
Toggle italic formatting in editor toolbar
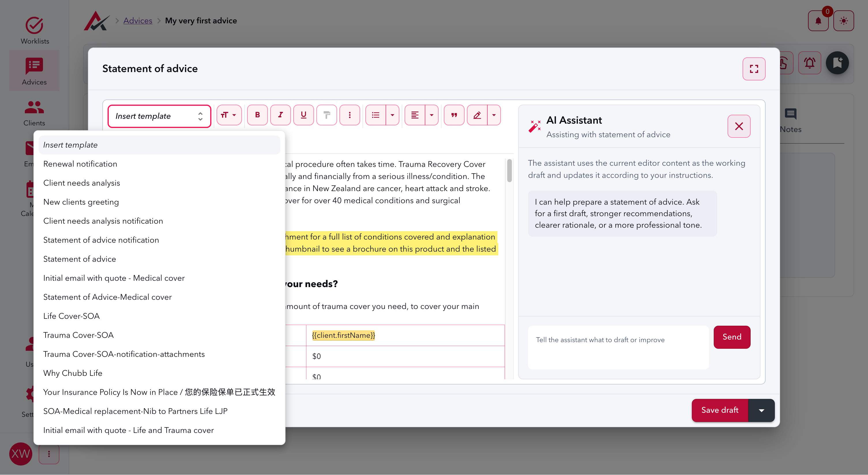pyautogui.click(x=280, y=115)
